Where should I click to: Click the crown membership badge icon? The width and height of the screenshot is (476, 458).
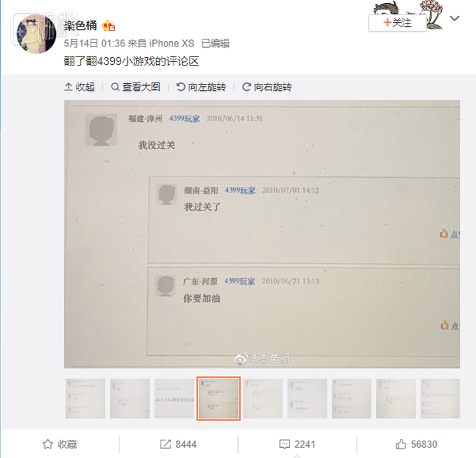[109, 26]
